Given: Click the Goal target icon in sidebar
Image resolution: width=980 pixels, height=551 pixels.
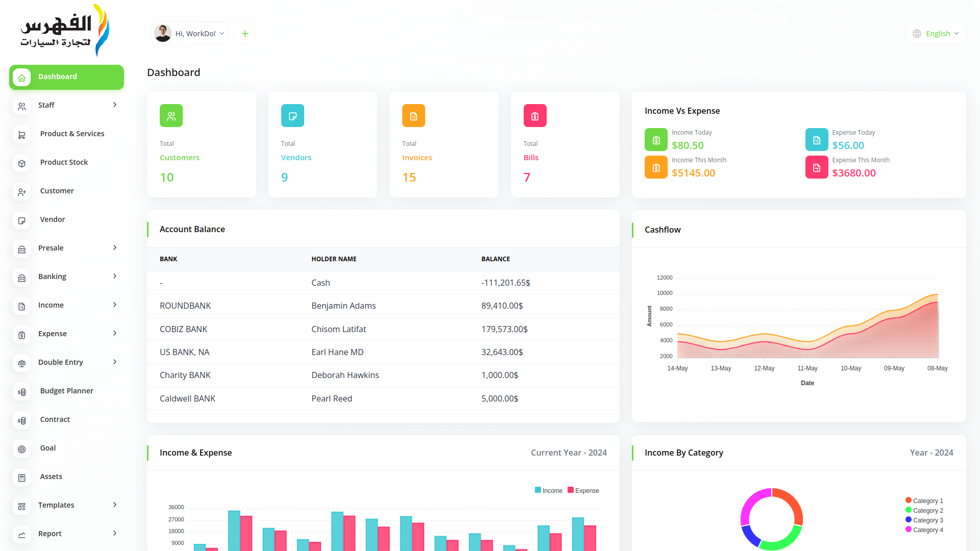Looking at the screenshot, I should click(21, 449).
